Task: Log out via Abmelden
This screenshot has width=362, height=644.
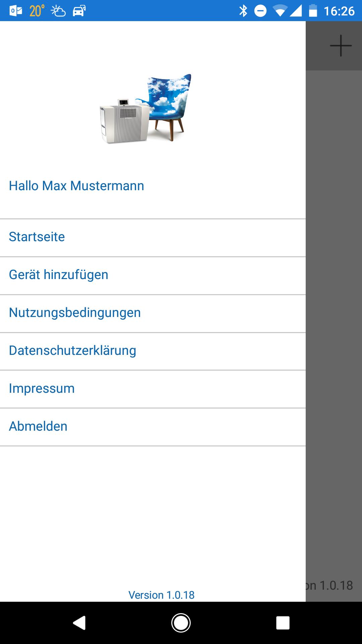Action: 38,426
